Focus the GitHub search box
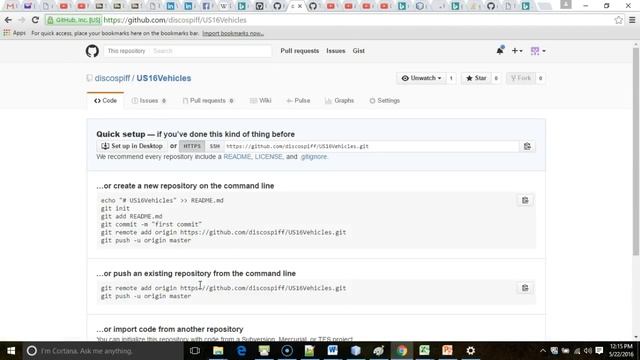640x360 pixels. tap(210, 51)
